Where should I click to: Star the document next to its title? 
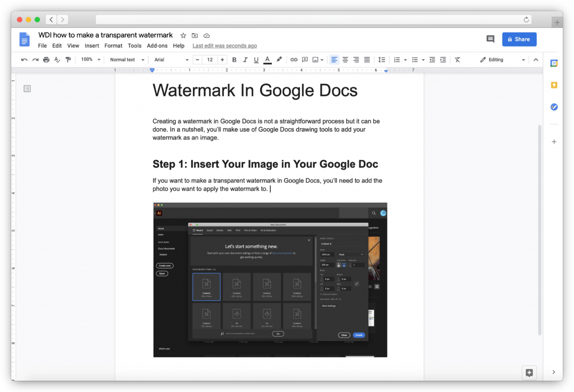183,35
